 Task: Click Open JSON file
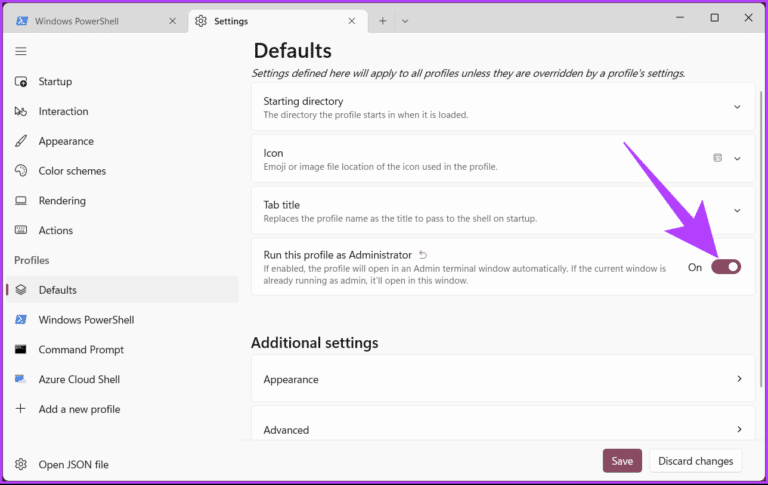pos(122,464)
